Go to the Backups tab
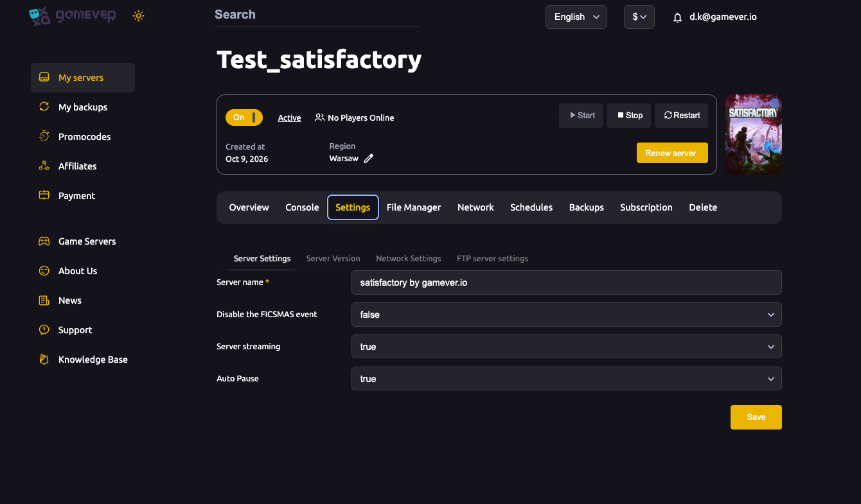Image resolution: width=861 pixels, height=504 pixels. click(587, 207)
